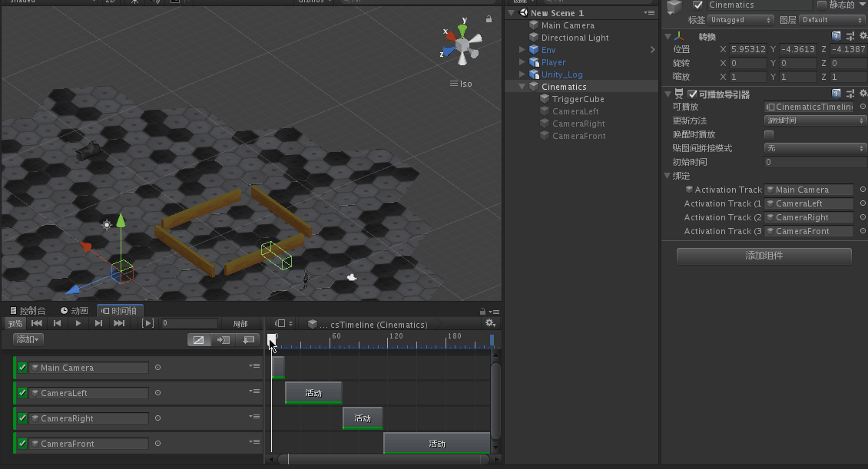Viewport: 868px width, 469px height.
Task: Click the add component (添加组件) button
Action: [x=764, y=256]
